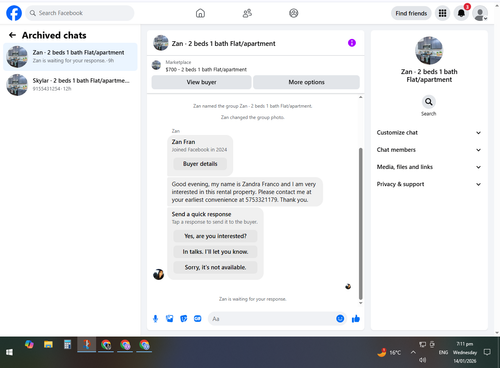Record a voice clip with microphone icon

155,319
